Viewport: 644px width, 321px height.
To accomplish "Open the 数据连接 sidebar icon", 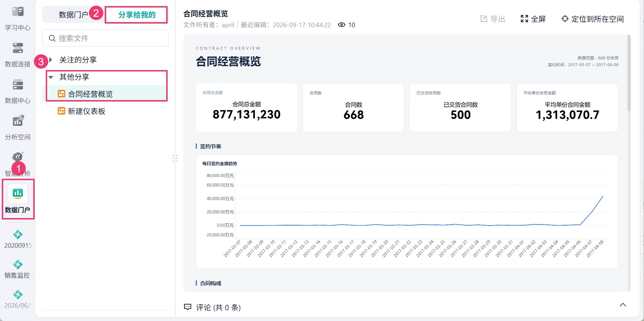I will (18, 48).
